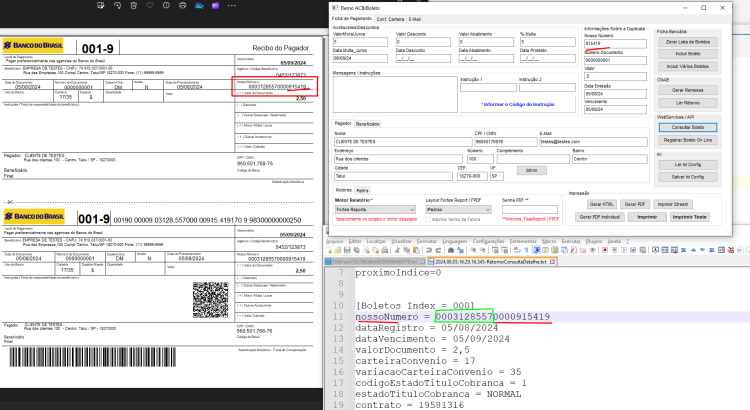Click the Registrar Boleto On Line button
750x410 pixels.
click(687, 140)
